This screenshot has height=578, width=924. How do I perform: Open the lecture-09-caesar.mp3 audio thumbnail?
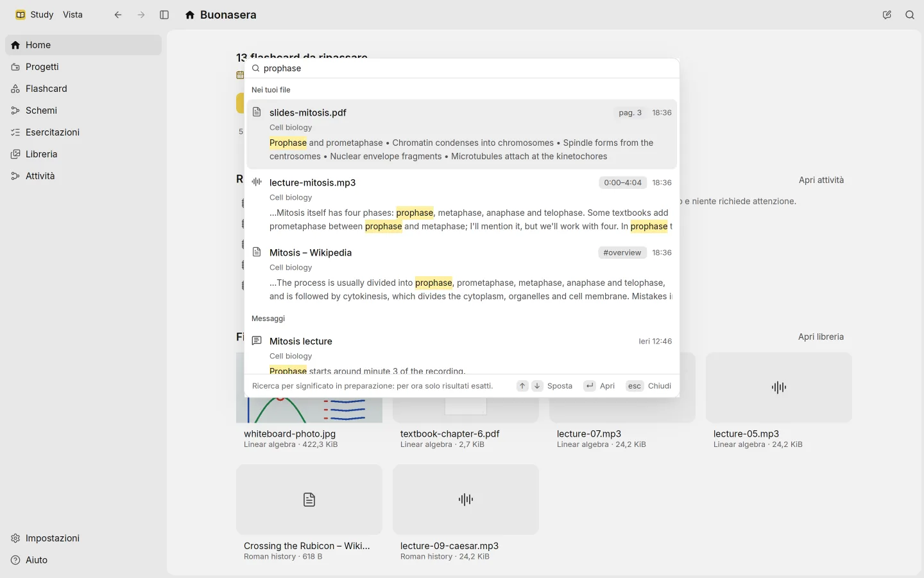[466, 500]
